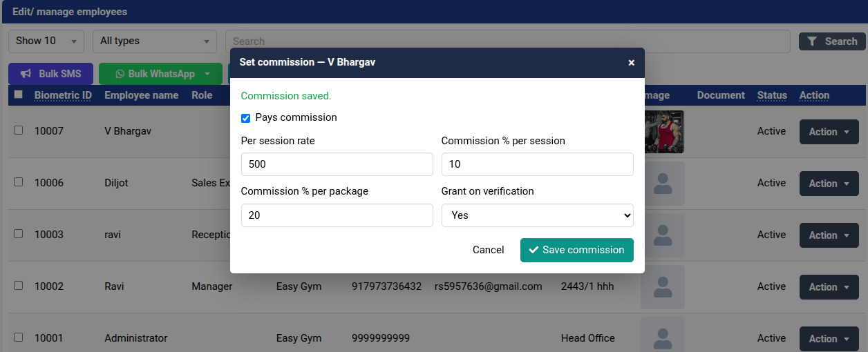
Task: Click the Administrator employee name
Action: pyautogui.click(x=136, y=338)
